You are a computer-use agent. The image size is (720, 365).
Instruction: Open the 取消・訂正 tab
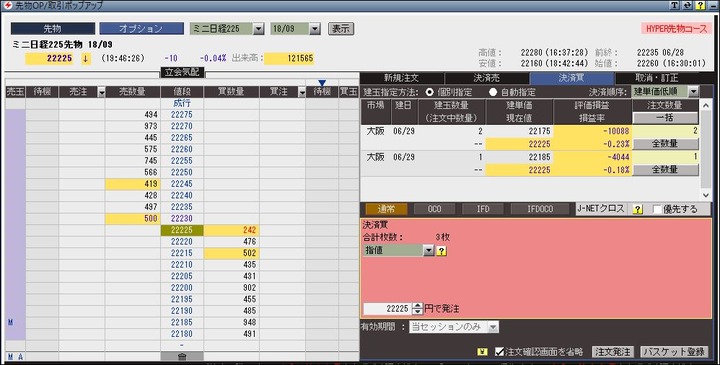click(657, 78)
